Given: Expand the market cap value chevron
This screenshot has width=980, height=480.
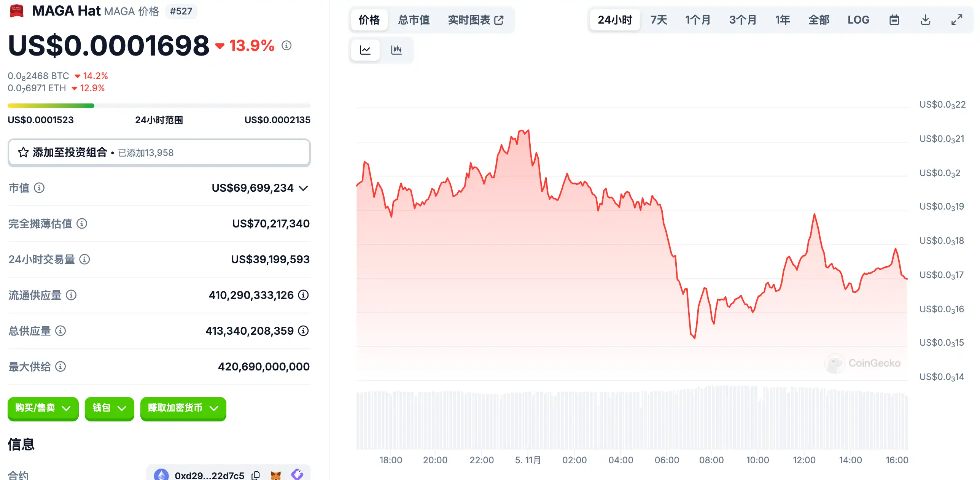Looking at the screenshot, I should [x=303, y=188].
